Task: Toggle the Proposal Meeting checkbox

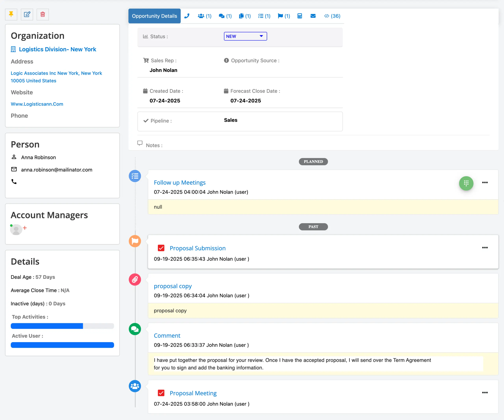Action: click(161, 393)
